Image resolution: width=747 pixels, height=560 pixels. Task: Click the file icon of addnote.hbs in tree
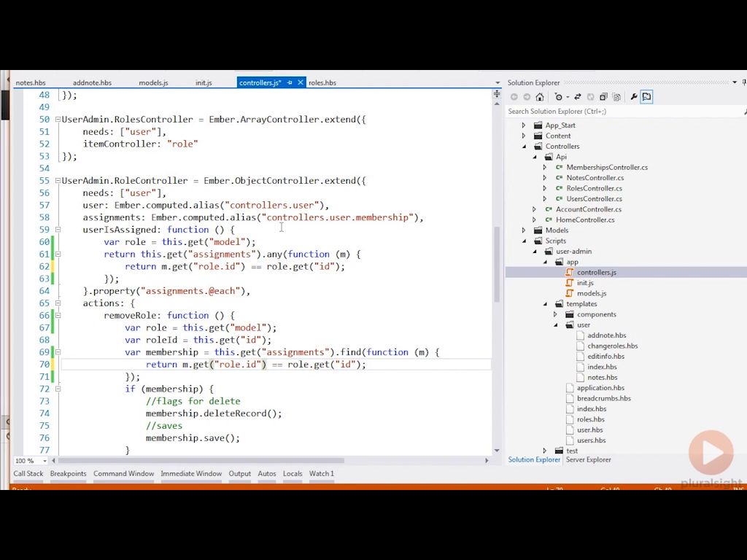click(580, 335)
